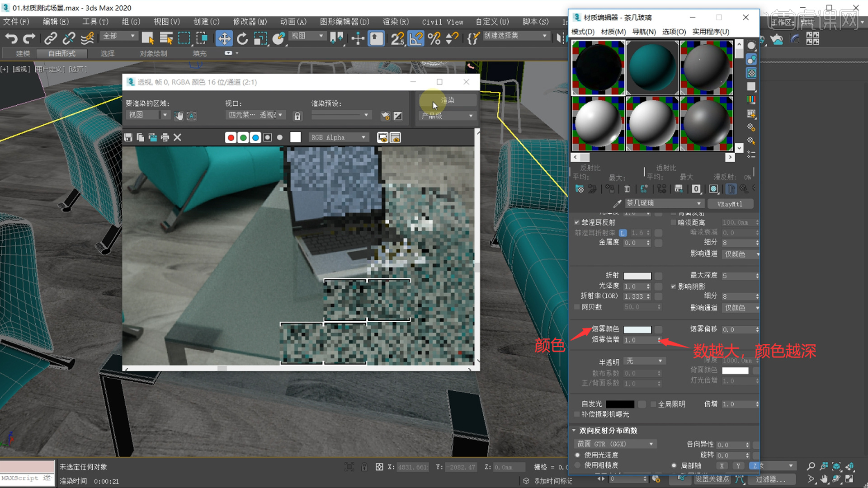Click the 烟雾颜色 color swatch
This screenshot has height=488, width=868.
(637, 329)
